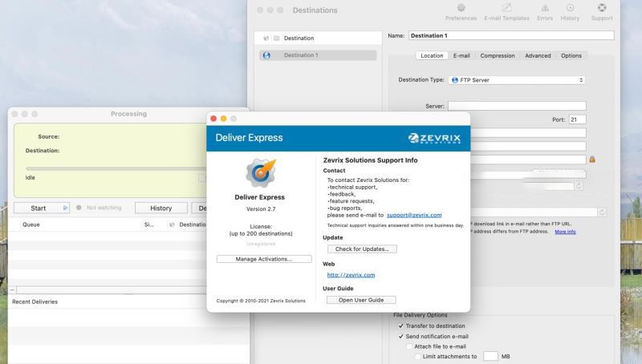Screen dimensions: 642x364
Task: Open the support@zevrix.com email link
Action: click(x=414, y=215)
